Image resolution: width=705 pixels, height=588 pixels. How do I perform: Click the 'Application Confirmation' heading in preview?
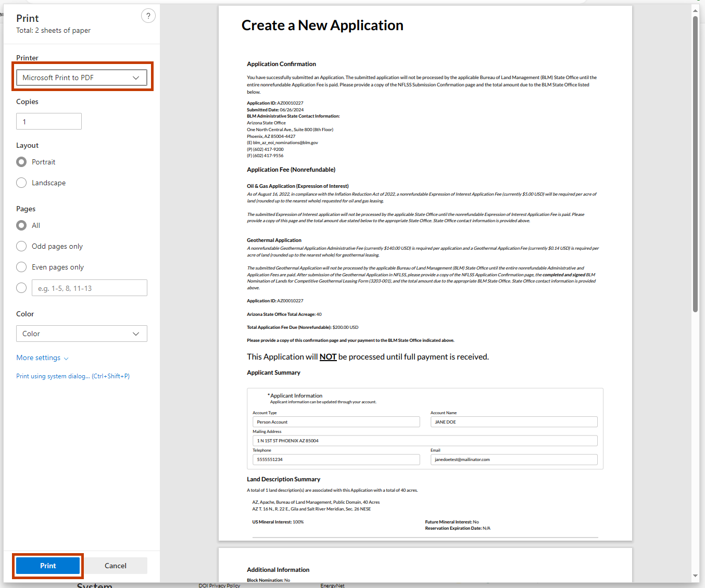(281, 64)
